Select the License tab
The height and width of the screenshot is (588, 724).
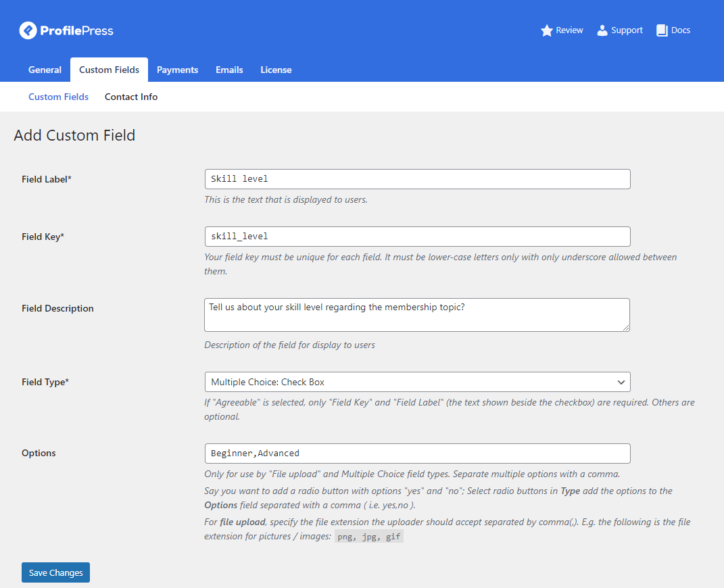pos(276,70)
